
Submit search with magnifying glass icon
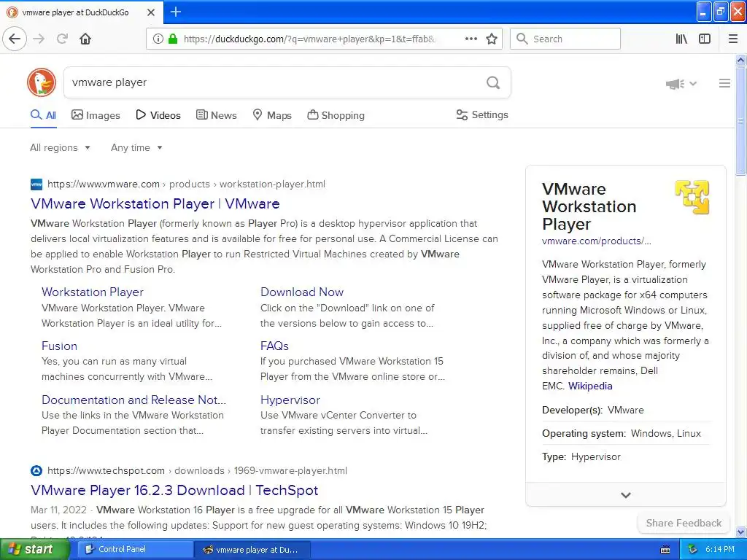click(x=493, y=83)
